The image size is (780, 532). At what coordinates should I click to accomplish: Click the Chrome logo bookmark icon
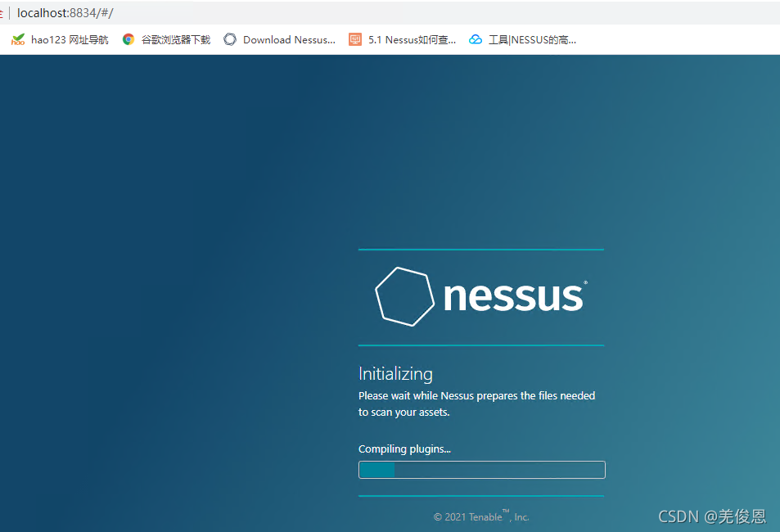pos(128,39)
